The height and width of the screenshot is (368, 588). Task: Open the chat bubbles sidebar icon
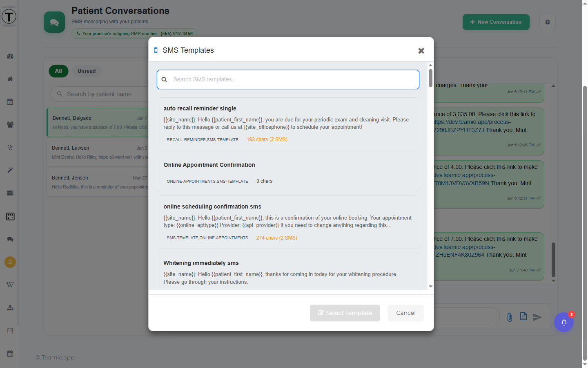coord(10,239)
